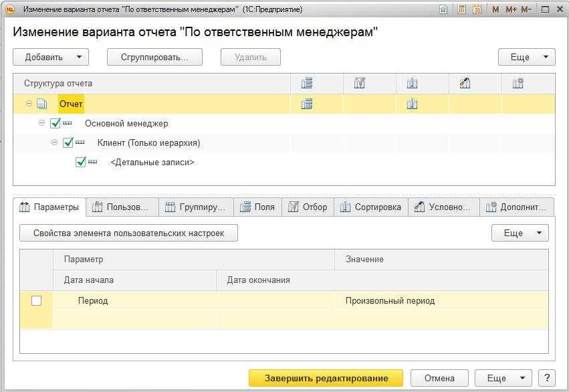
Task: Open the Добавить dropdown menu
Action: pyautogui.click(x=51, y=58)
